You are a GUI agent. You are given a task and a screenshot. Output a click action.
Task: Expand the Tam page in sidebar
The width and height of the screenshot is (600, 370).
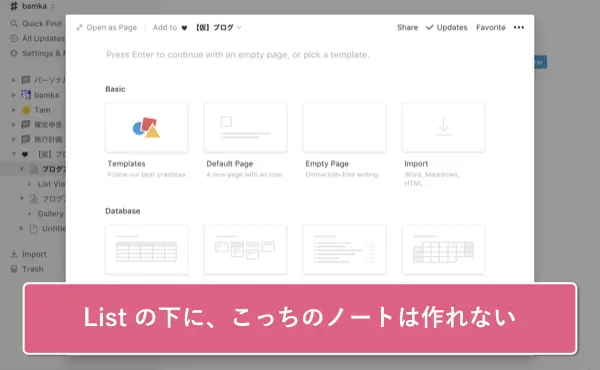(13, 110)
